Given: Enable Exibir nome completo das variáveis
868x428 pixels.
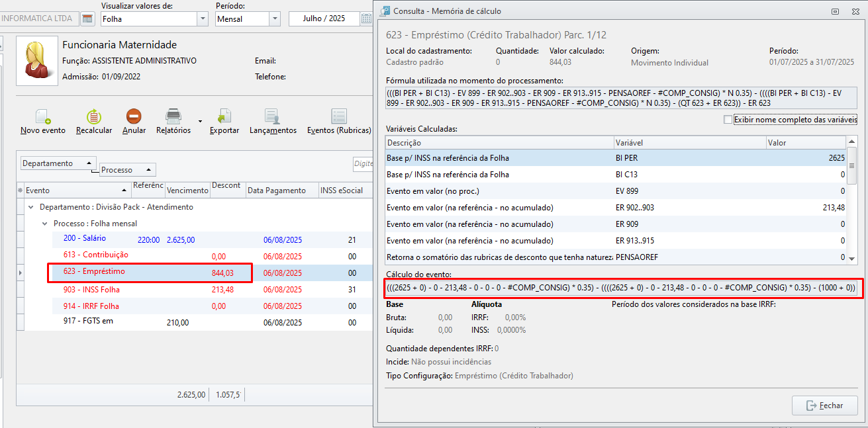Looking at the screenshot, I should pyautogui.click(x=728, y=120).
